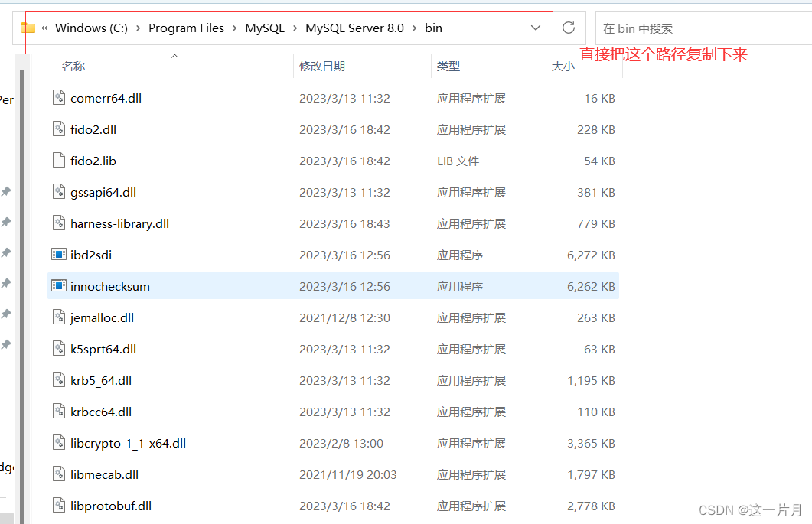Select file name libprotobuf.dll

click(x=111, y=506)
